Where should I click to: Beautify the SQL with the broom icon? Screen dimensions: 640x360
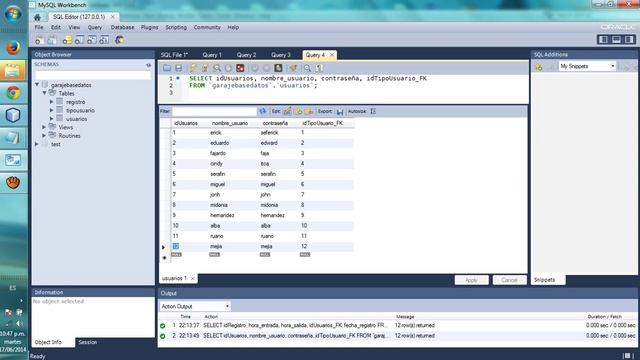tap(293, 68)
